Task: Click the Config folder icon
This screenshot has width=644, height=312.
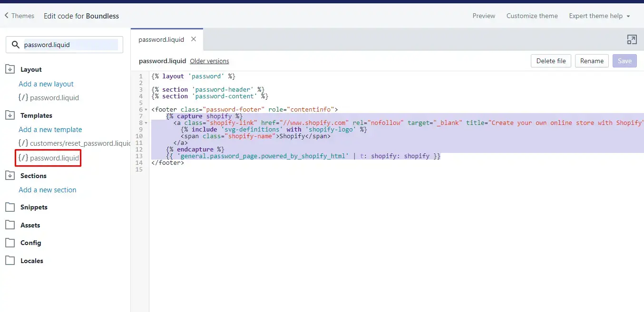Action: [x=10, y=243]
